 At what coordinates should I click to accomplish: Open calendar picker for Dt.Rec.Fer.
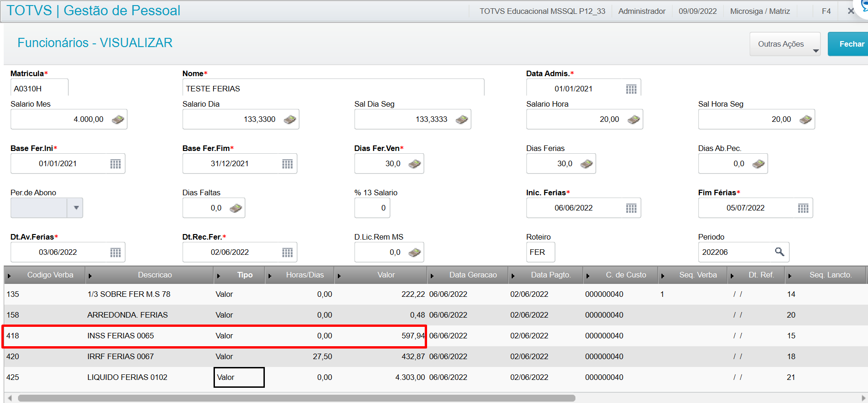click(287, 253)
